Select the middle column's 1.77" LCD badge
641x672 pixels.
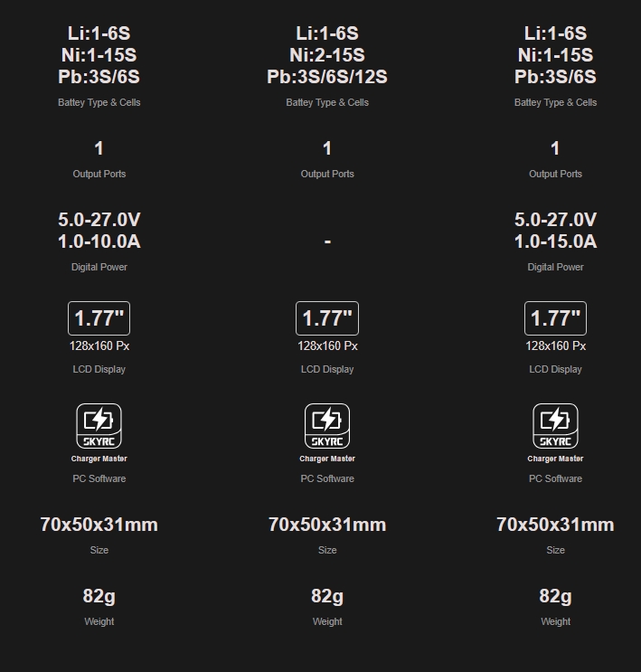pyautogui.click(x=327, y=318)
